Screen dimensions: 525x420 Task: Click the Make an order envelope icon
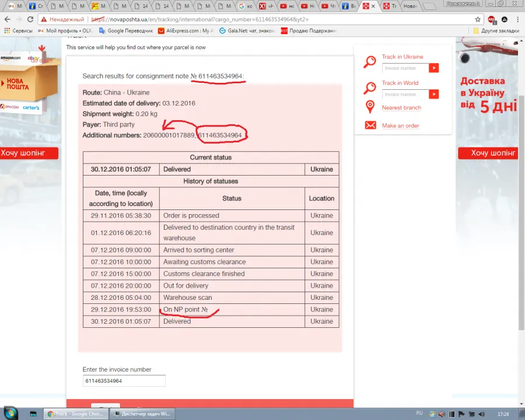click(x=370, y=125)
